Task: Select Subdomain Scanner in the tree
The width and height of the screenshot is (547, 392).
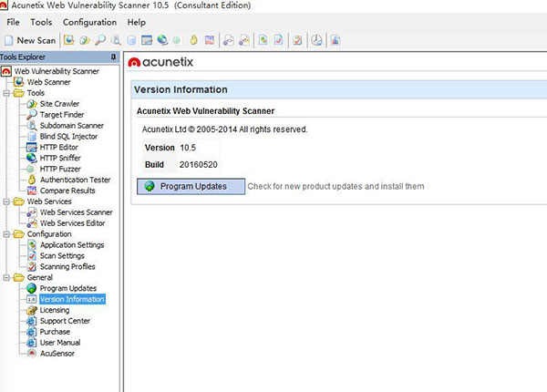Action: coord(72,125)
